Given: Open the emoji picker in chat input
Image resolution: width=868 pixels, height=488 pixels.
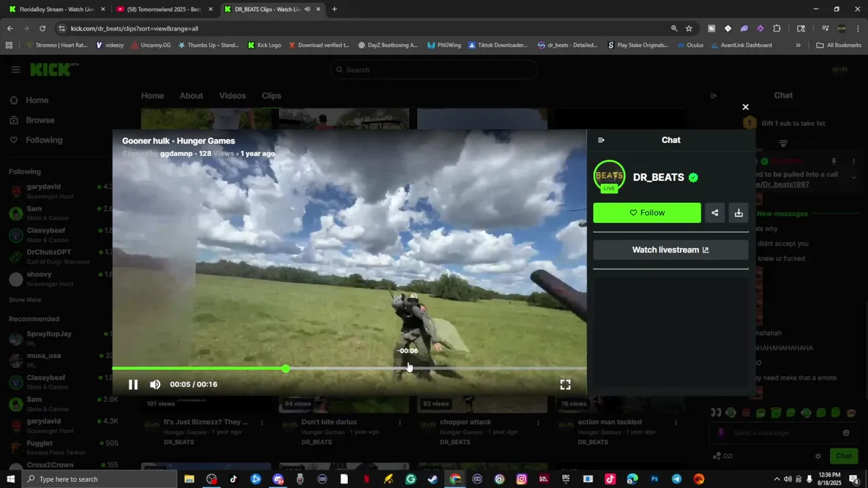Looking at the screenshot, I should coord(846,433).
